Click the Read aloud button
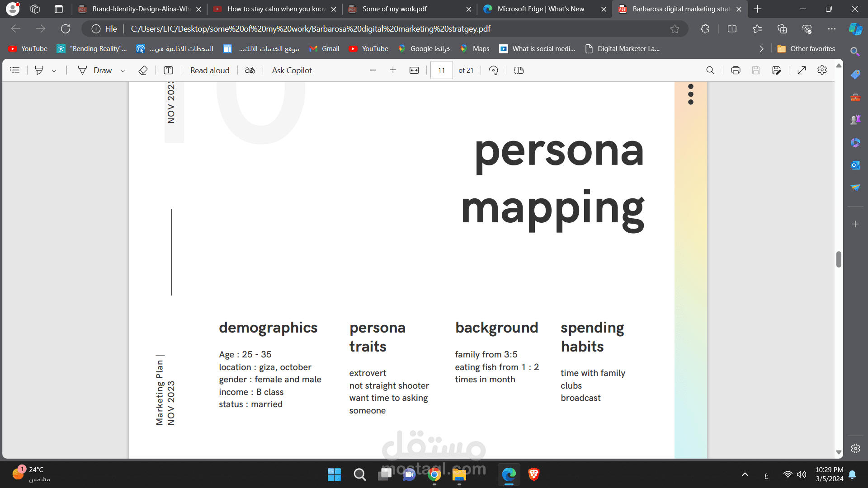868x488 pixels. 210,70
